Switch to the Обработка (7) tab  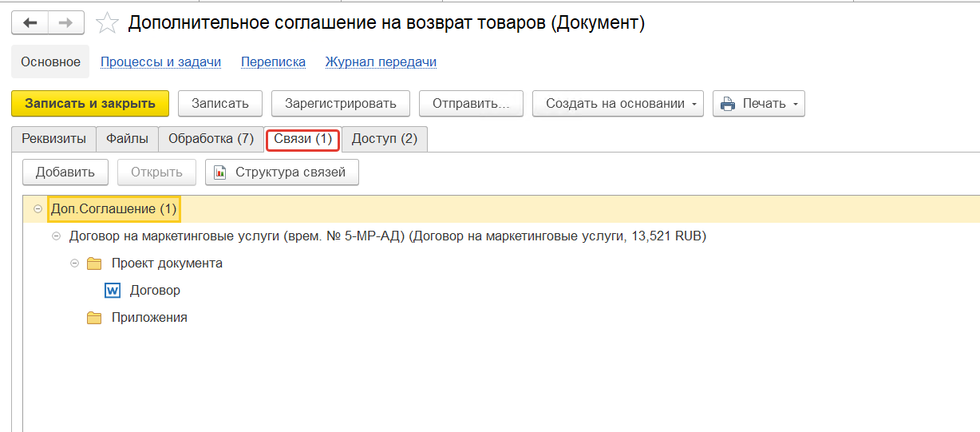(x=211, y=139)
